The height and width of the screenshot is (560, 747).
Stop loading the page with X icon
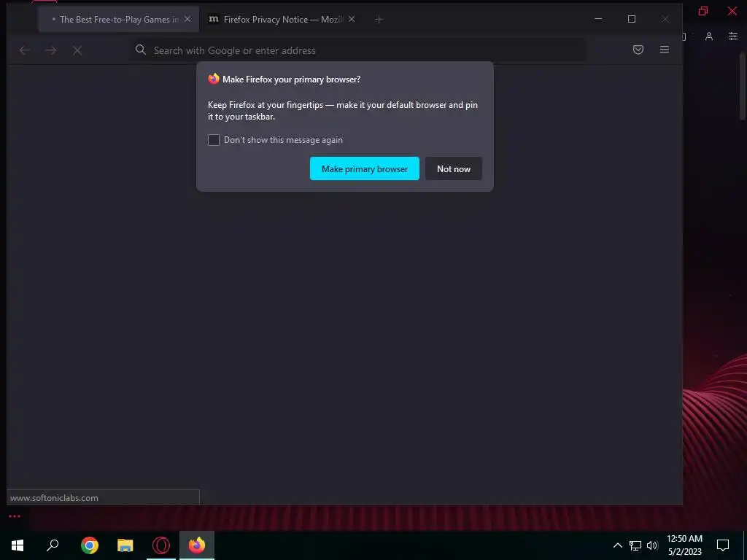coord(77,50)
